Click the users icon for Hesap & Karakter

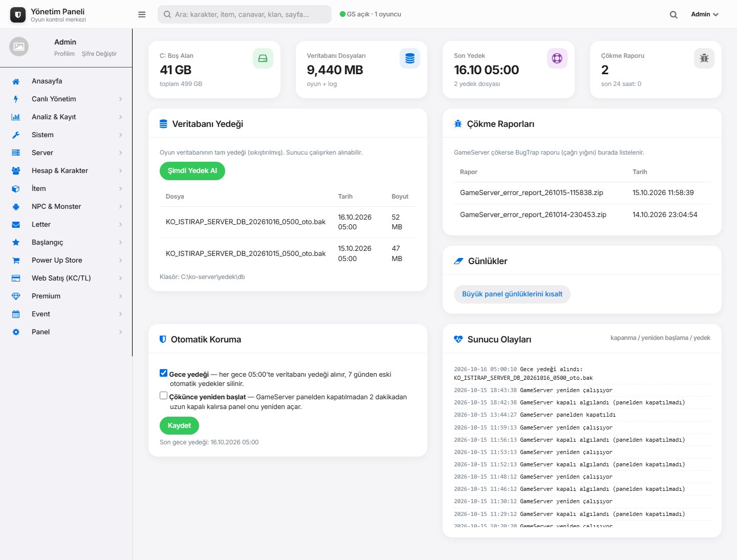pos(16,171)
